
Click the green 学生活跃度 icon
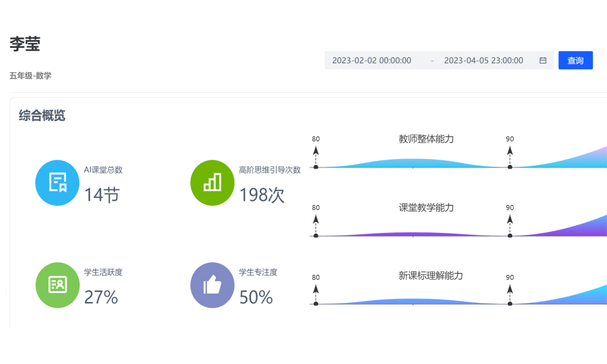click(57, 285)
